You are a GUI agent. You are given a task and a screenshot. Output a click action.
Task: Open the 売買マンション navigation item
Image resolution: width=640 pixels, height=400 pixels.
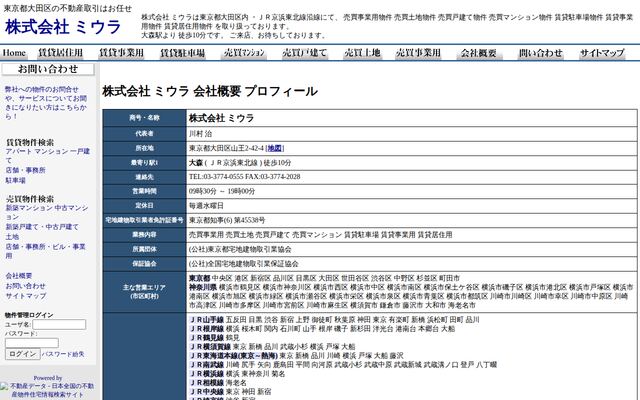pos(244,53)
